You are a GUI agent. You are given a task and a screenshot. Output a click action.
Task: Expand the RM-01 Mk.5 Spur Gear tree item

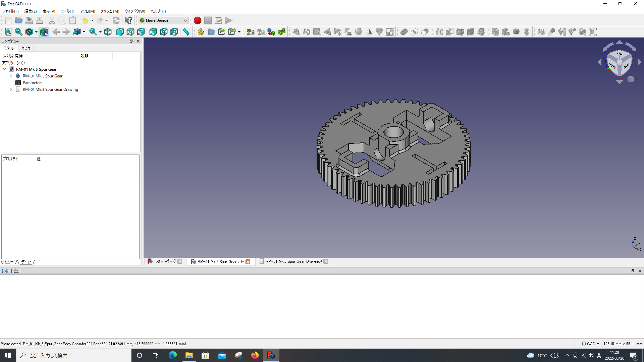(11, 75)
